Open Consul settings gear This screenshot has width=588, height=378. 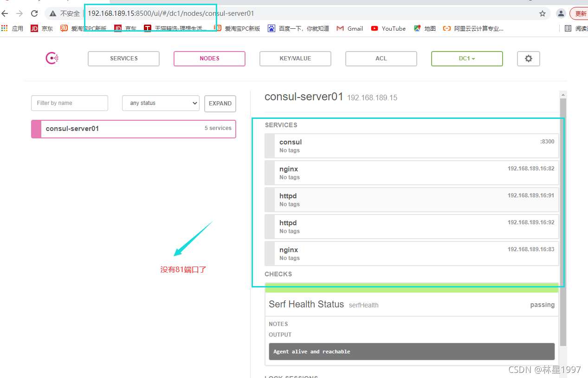528,59
